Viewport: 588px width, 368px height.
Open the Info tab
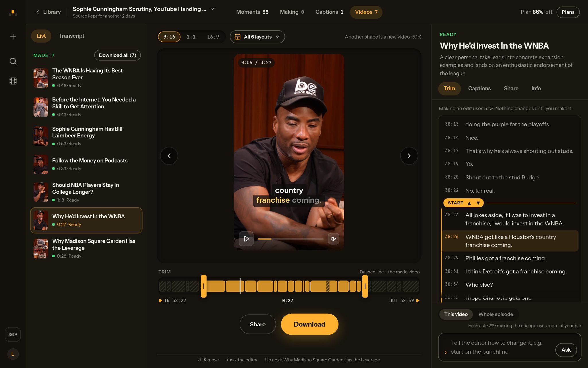tap(536, 89)
